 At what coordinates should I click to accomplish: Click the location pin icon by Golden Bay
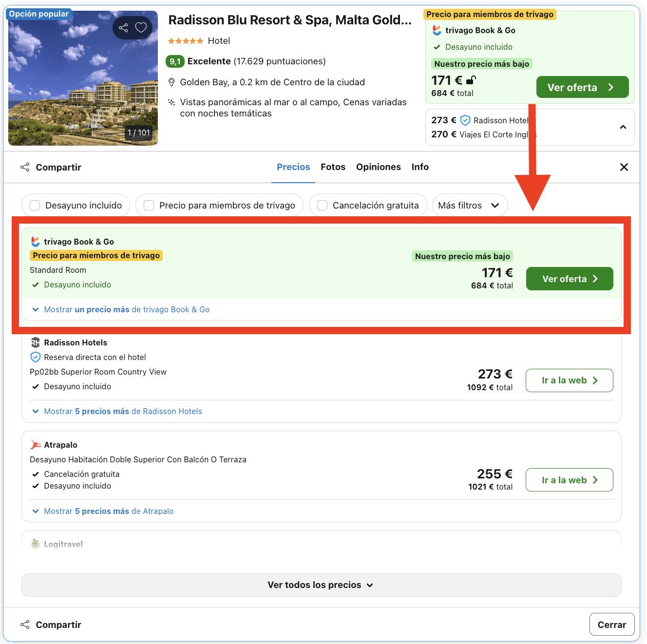click(x=171, y=82)
